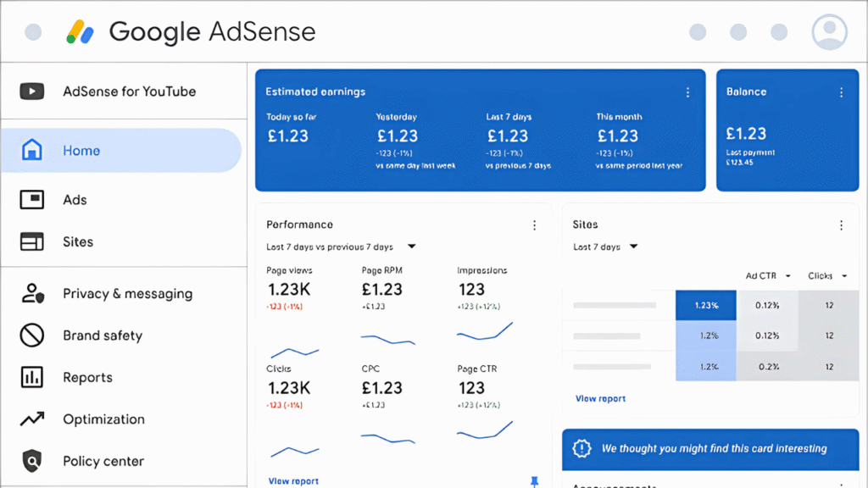
Task: Select the Home menu item
Action: pyautogui.click(x=121, y=151)
